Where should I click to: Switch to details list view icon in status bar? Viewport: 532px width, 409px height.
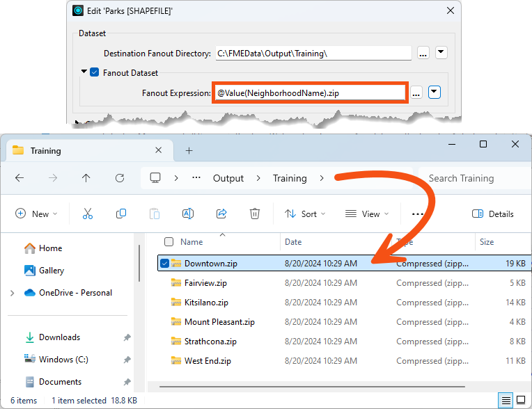pyautogui.click(x=506, y=401)
